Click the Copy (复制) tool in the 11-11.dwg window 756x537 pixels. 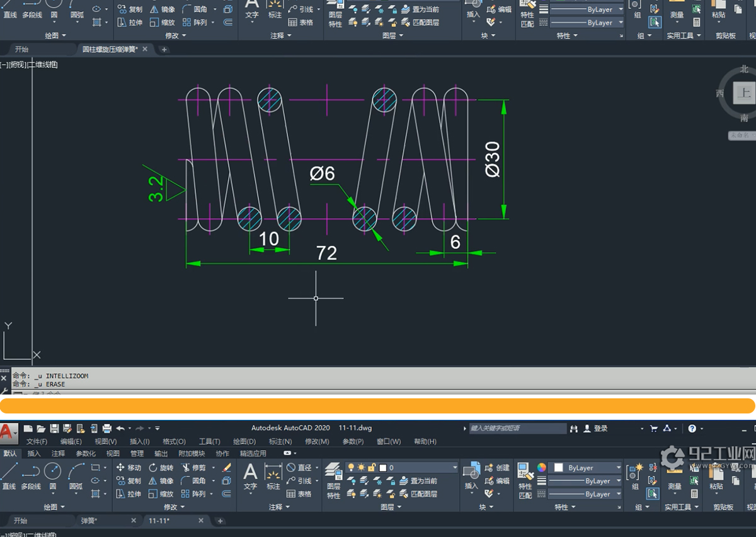[129, 481]
